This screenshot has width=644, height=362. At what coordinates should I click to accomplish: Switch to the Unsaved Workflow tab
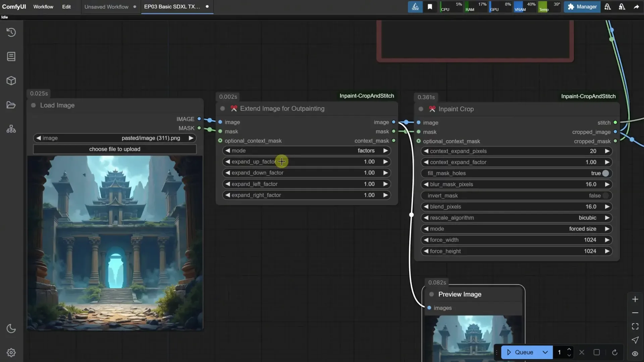(x=106, y=7)
